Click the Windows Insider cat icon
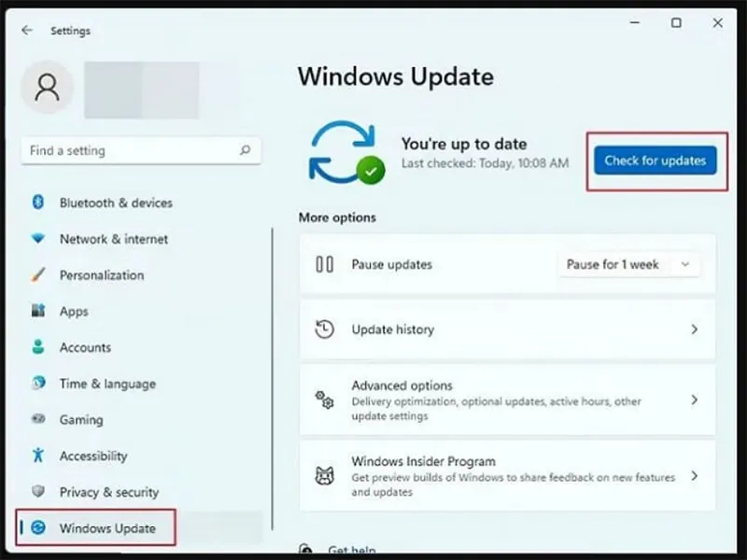Screen dimensions: 747x560 (x=324, y=476)
